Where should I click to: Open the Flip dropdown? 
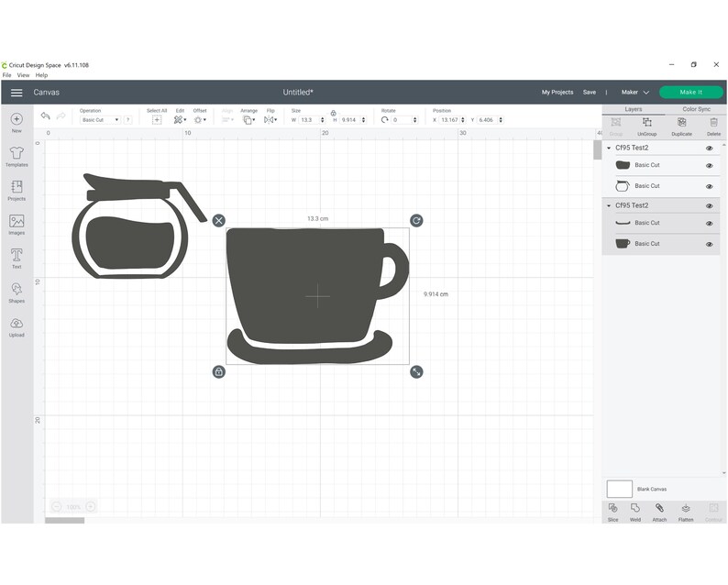tap(270, 120)
